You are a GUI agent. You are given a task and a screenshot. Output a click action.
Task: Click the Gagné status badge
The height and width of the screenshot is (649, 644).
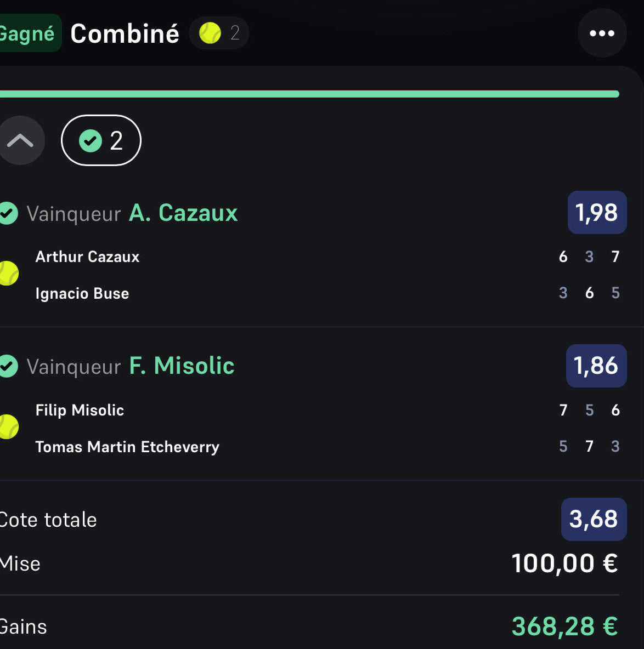[27, 33]
